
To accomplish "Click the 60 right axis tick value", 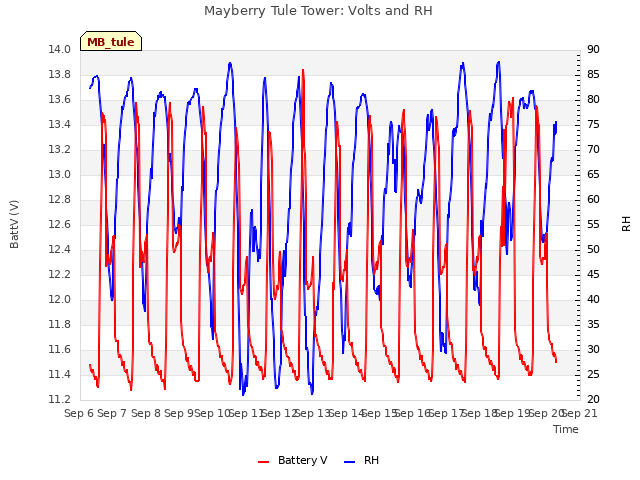I will 593,200.
